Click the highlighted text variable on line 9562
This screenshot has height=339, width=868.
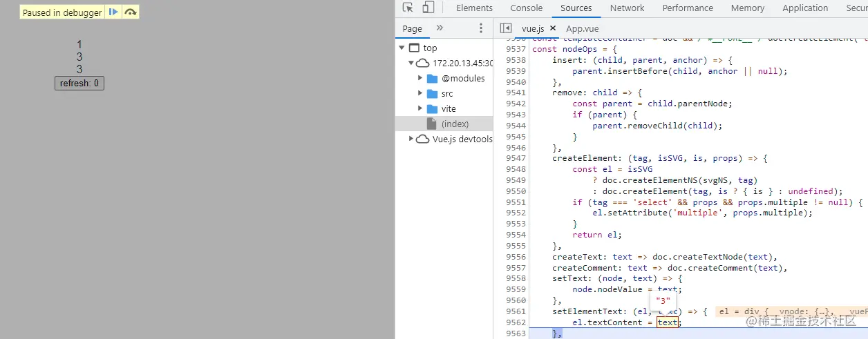[x=668, y=322]
